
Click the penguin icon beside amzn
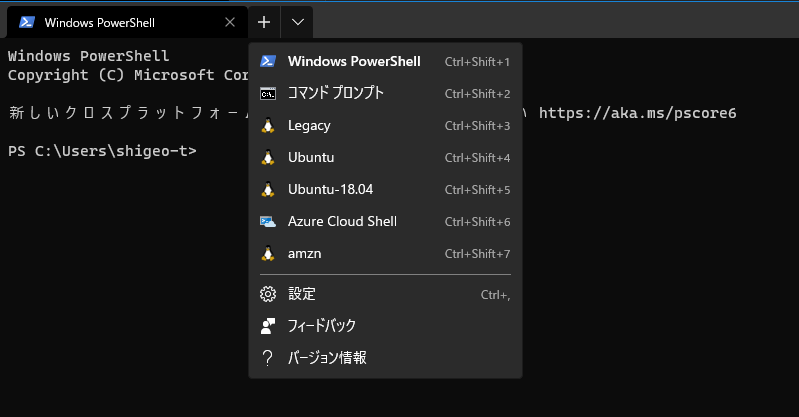point(268,253)
